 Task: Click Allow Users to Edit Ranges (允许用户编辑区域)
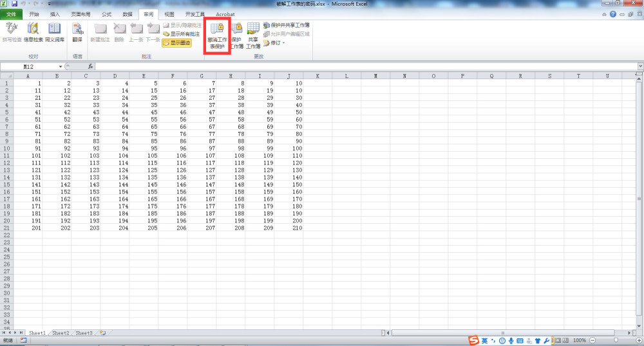(287, 33)
